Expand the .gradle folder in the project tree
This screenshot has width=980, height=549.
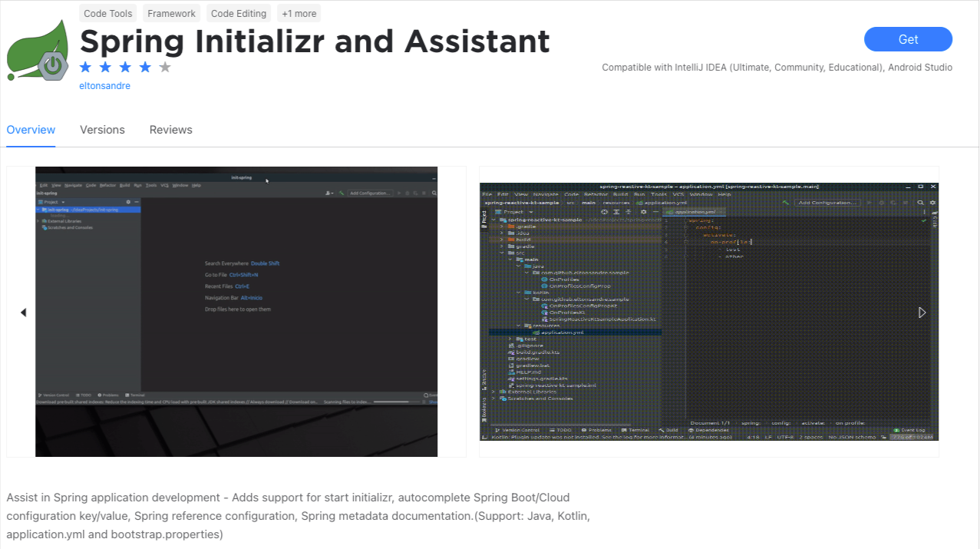tap(501, 227)
